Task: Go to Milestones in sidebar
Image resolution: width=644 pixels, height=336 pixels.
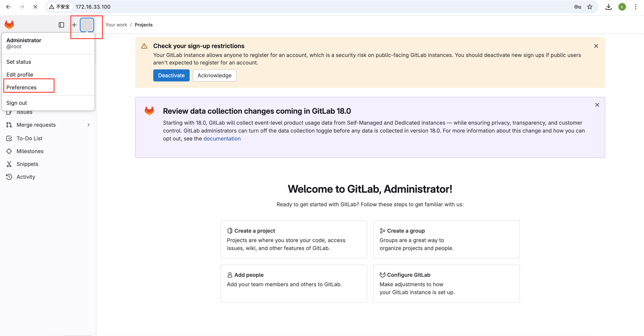Action: (x=48, y=151)
